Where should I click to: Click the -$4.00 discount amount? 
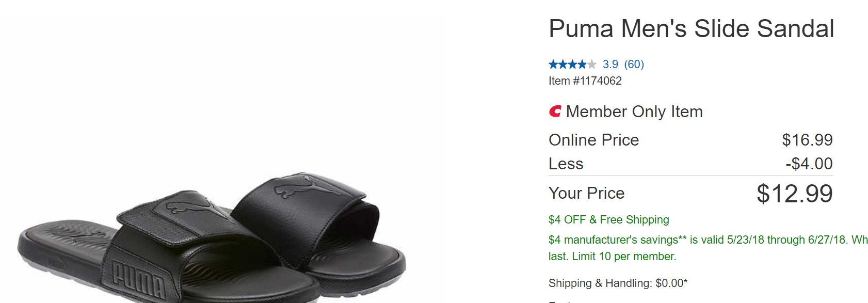pyautogui.click(x=809, y=164)
